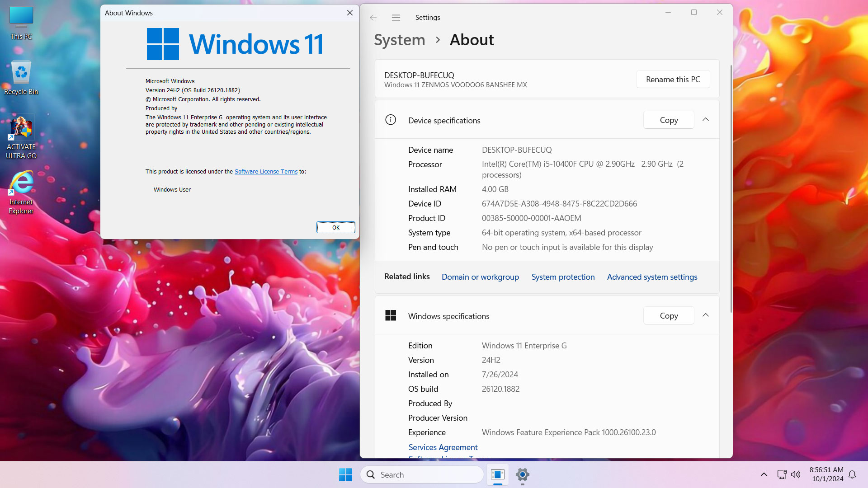Click the System breadcrumb link
The height and width of the screenshot is (488, 868).
pyautogui.click(x=400, y=40)
